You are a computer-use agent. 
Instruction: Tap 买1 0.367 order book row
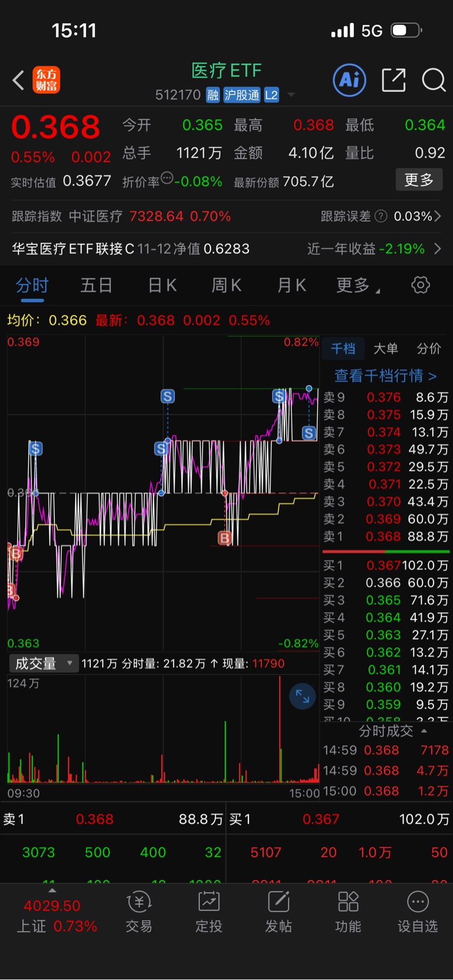coord(386,565)
